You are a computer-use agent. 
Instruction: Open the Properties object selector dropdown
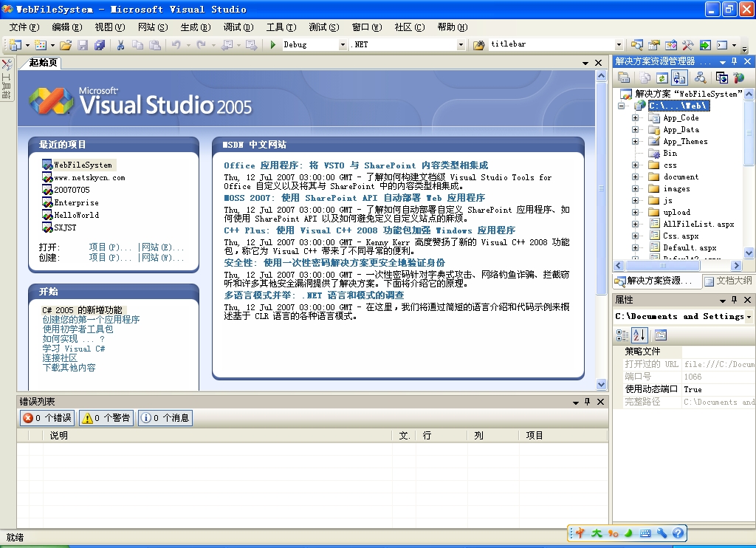coord(749,317)
